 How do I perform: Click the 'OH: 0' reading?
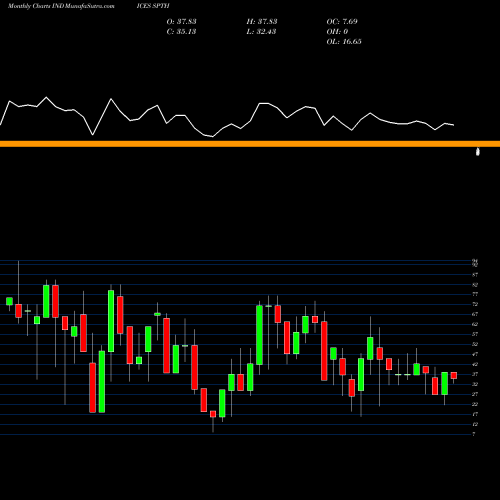click(x=337, y=31)
